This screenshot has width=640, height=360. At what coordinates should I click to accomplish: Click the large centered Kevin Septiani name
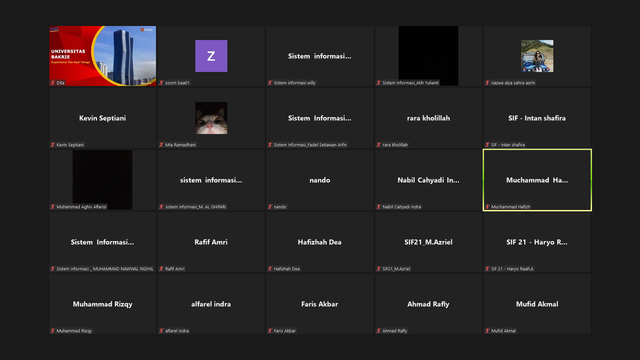[102, 118]
